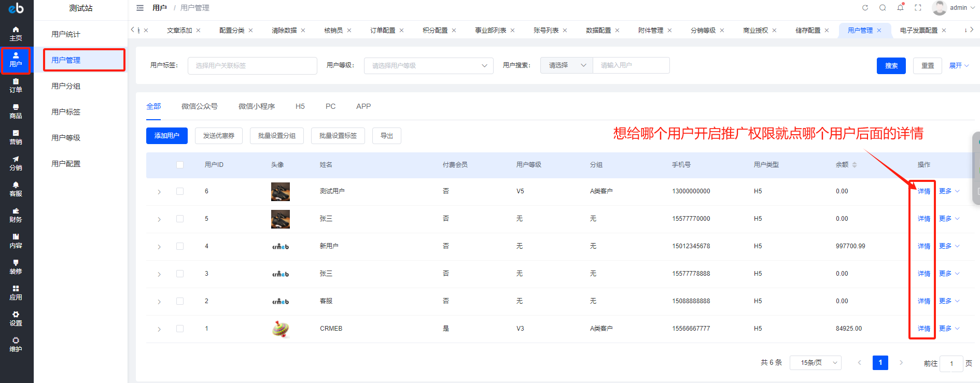Switch to the 微信小程序 tab

(256, 106)
